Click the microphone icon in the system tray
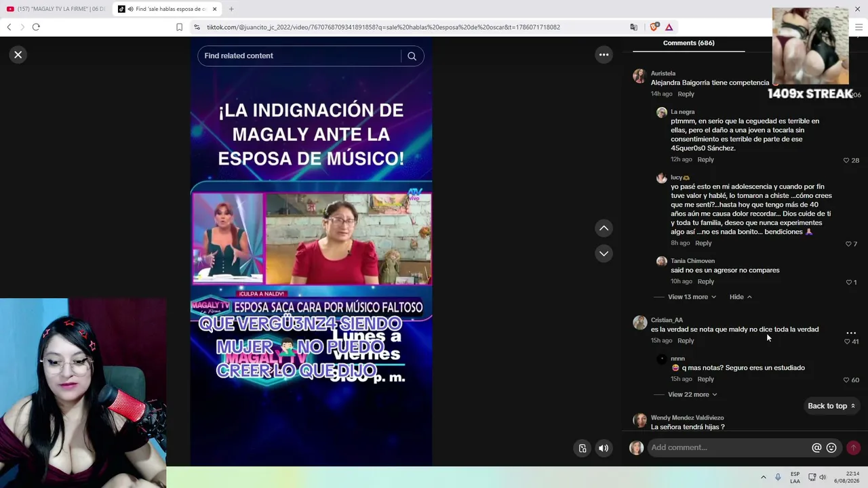Viewport: 868px width, 488px height. click(x=778, y=477)
